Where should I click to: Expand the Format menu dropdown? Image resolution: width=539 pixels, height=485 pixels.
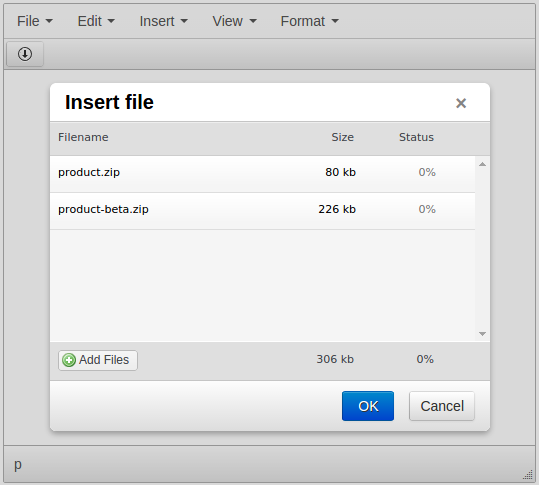coord(309,21)
